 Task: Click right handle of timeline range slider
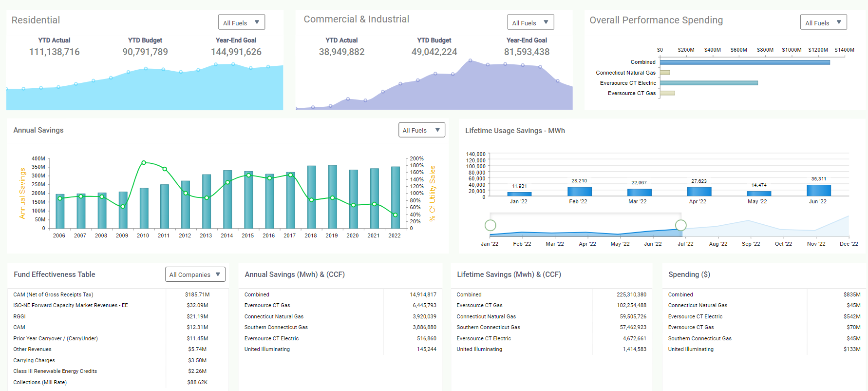[680, 225]
